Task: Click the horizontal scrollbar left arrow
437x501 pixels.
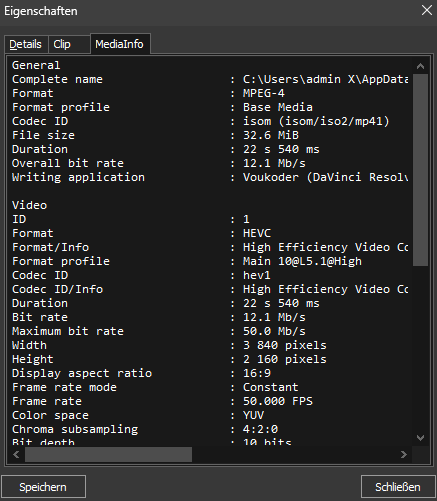Action: pos(16,454)
